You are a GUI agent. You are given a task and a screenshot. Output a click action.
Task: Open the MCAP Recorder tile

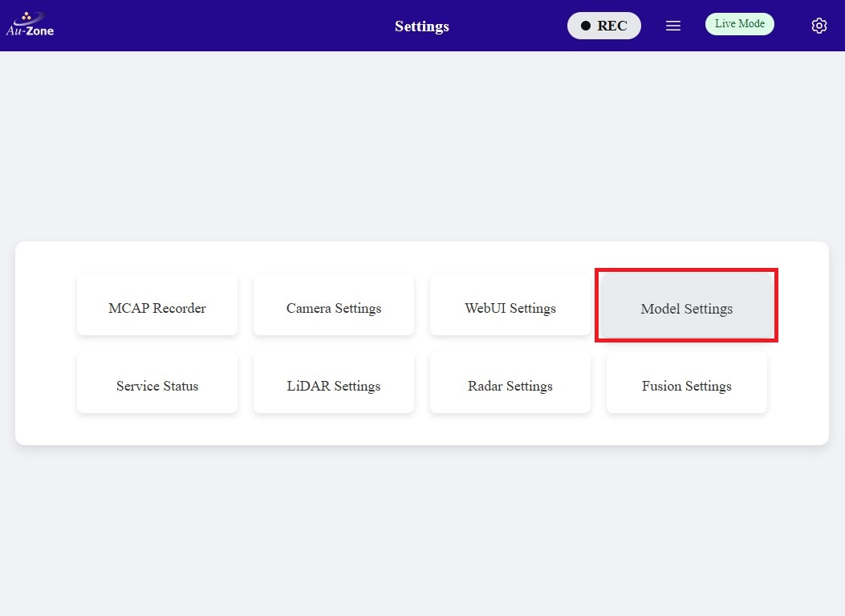(x=157, y=308)
